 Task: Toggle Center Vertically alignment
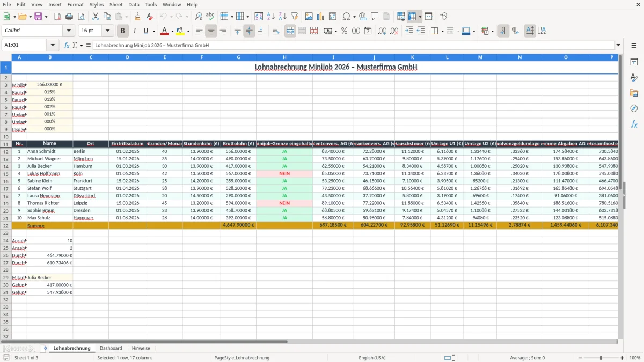(249, 31)
